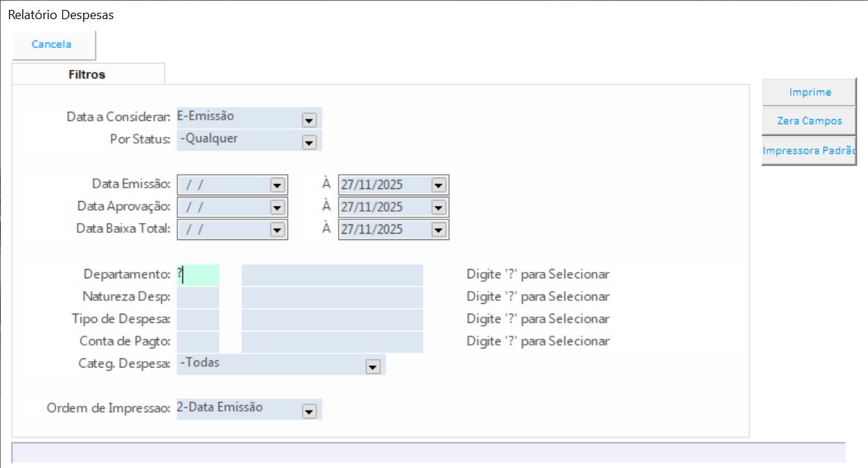Click Zera Campos to reset fields

[809, 121]
